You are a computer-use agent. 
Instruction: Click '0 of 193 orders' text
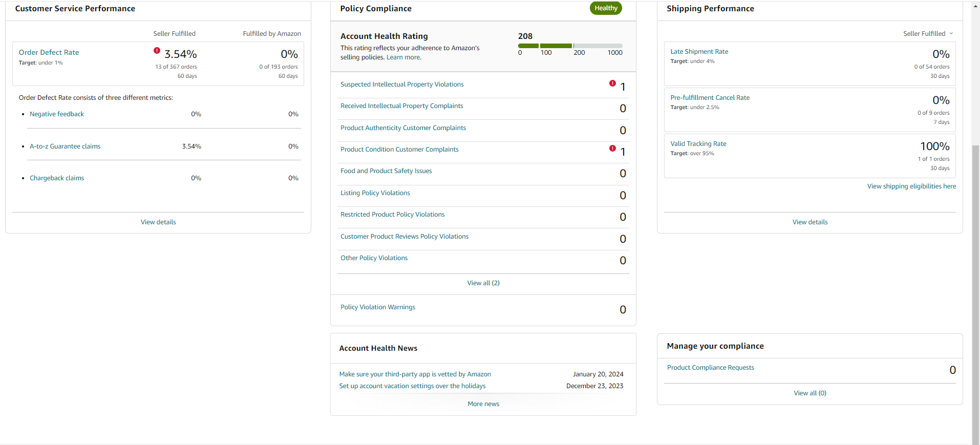[279, 67]
